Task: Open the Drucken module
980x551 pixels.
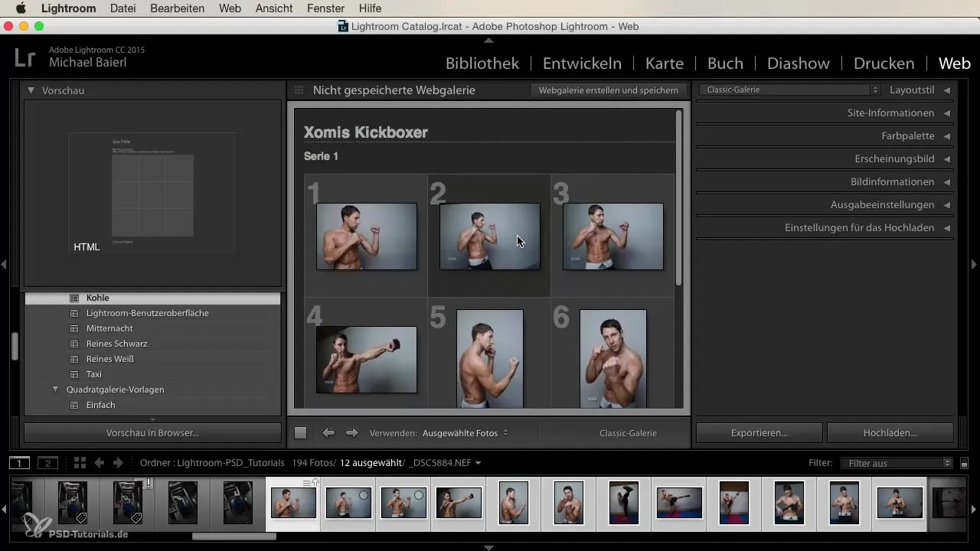Action: pos(884,64)
